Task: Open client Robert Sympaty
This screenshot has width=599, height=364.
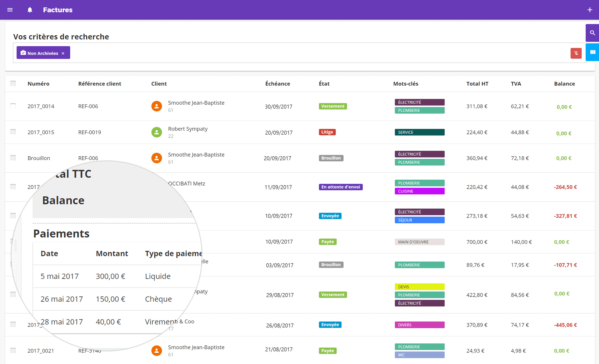Action: tap(188, 129)
